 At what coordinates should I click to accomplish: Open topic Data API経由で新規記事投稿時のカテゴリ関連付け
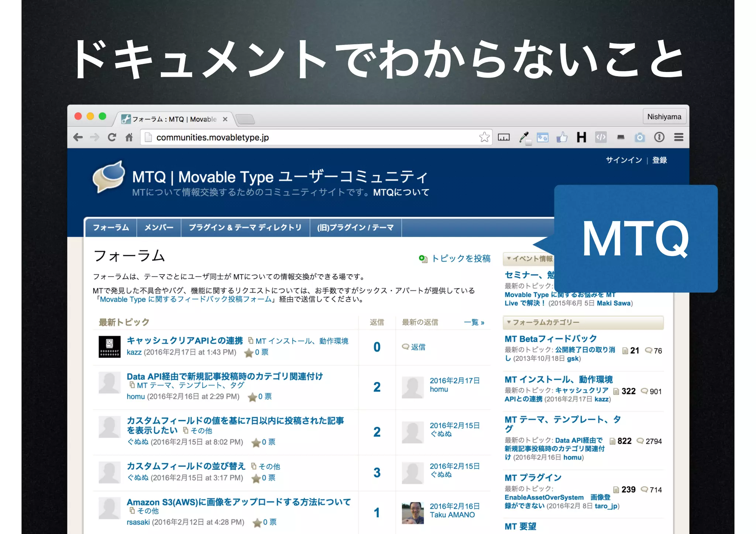pyautogui.click(x=225, y=376)
